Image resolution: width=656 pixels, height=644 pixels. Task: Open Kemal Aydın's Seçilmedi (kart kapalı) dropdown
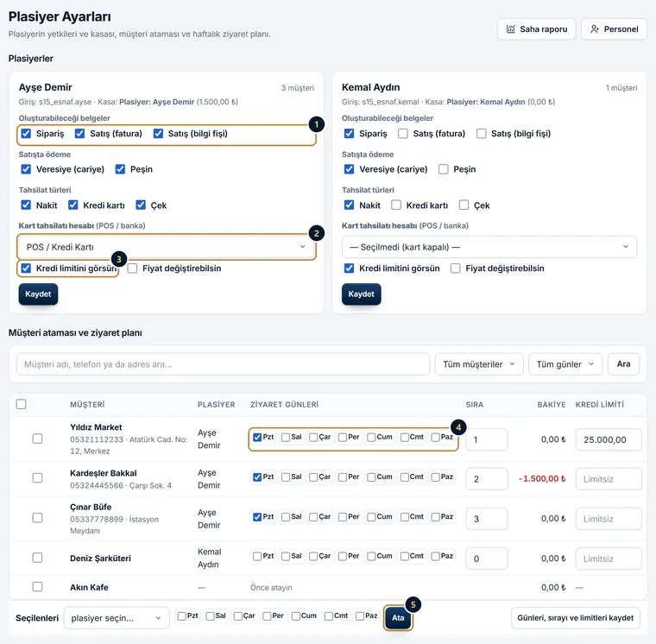[x=489, y=247]
